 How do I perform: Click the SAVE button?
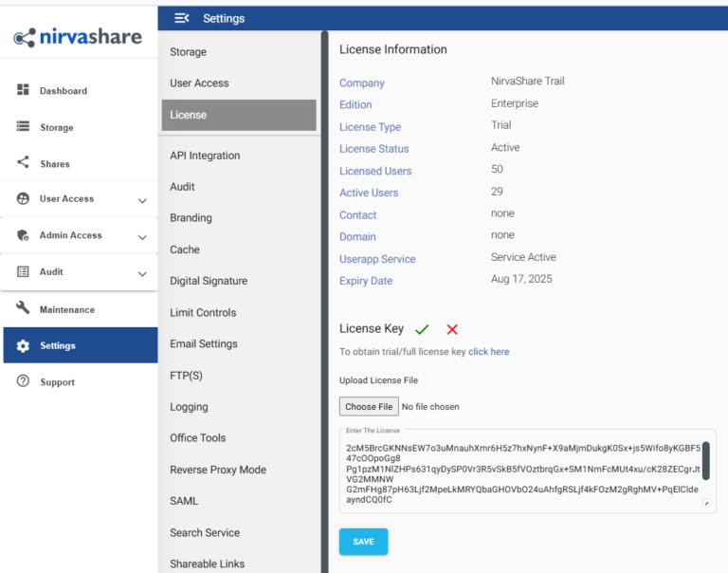tap(364, 542)
